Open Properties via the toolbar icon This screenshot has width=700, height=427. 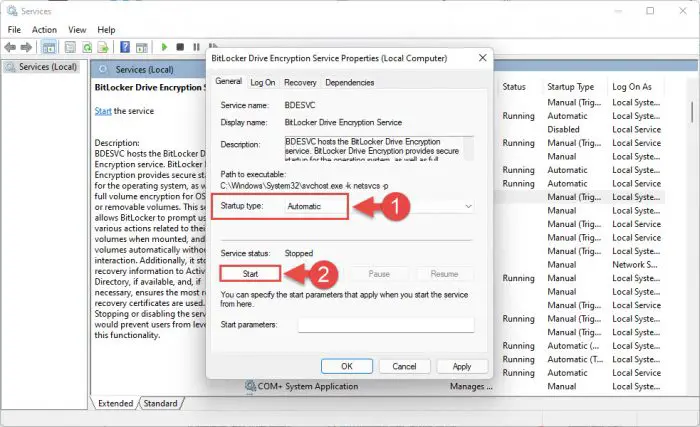point(70,47)
